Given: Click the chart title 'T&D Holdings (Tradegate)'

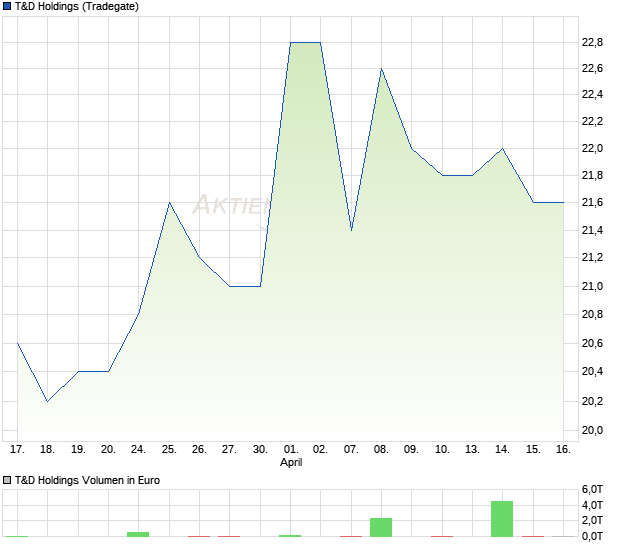Looking at the screenshot, I should (77, 6).
